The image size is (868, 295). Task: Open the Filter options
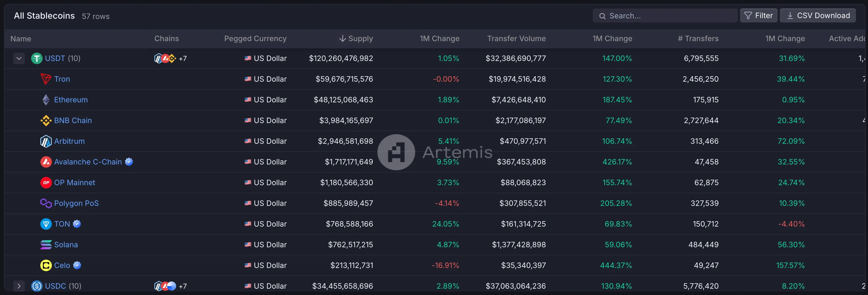tap(759, 16)
